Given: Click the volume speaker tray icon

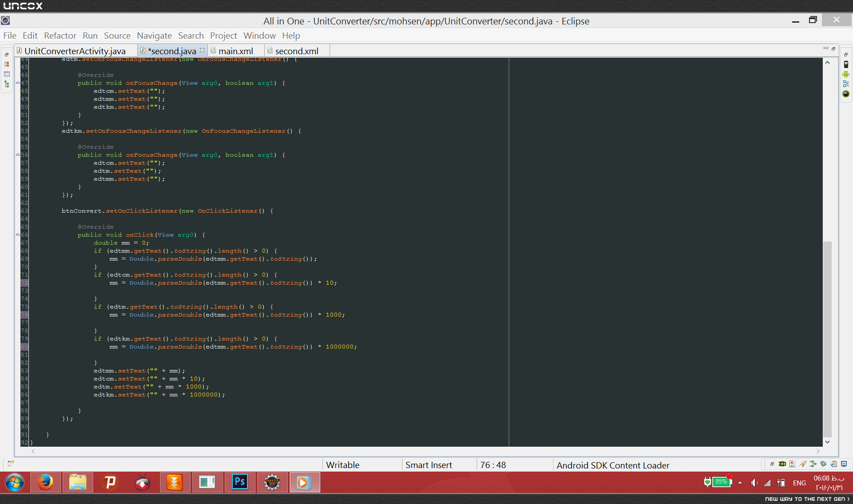Looking at the screenshot, I should (x=754, y=483).
